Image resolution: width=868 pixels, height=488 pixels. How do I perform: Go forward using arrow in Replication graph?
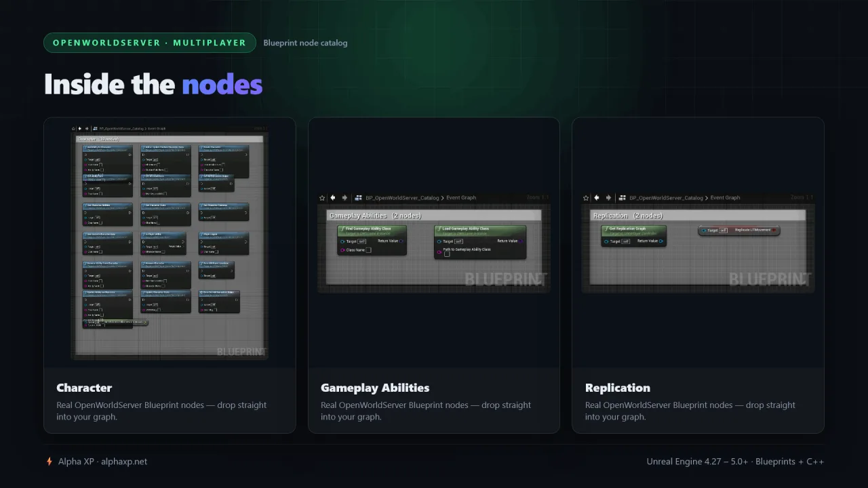[608, 198]
